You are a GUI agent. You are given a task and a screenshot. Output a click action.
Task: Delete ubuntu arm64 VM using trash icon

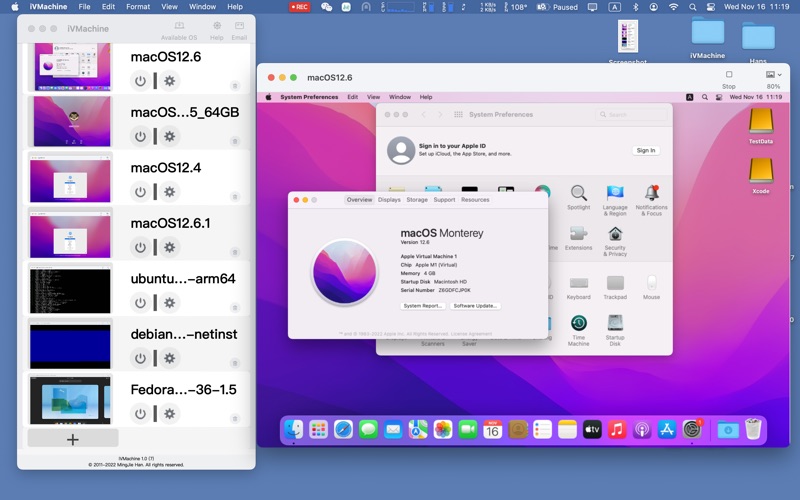(x=235, y=308)
